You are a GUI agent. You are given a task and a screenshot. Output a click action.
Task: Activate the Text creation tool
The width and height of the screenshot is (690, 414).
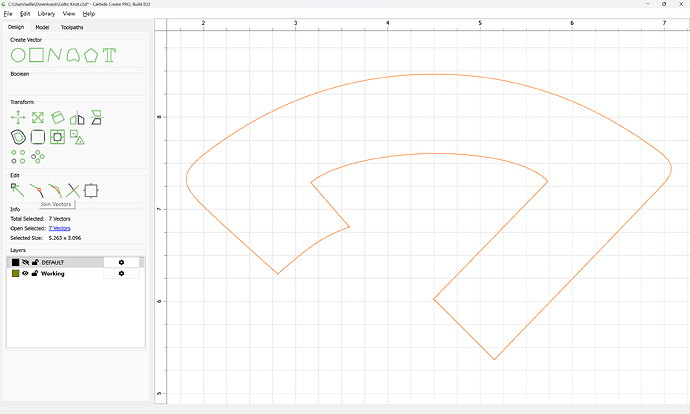click(110, 54)
